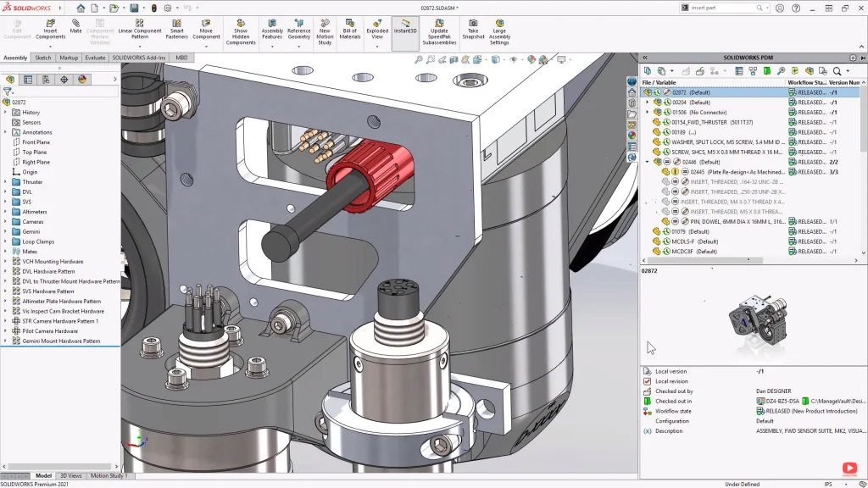868x488 pixels.
Task: Click the YouTube subscribe button
Action: (849, 468)
